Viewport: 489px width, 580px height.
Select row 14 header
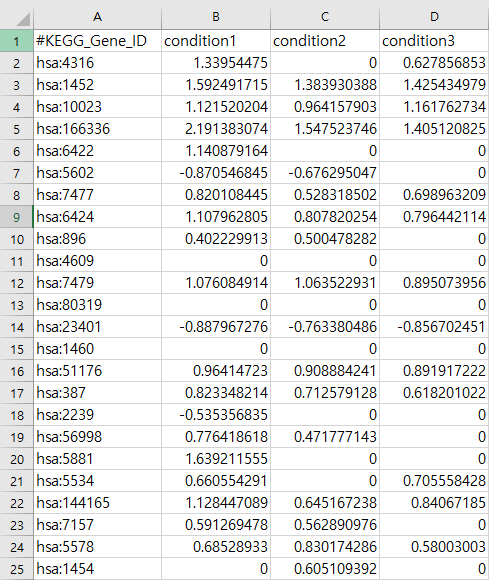pyautogui.click(x=16, y=327)
